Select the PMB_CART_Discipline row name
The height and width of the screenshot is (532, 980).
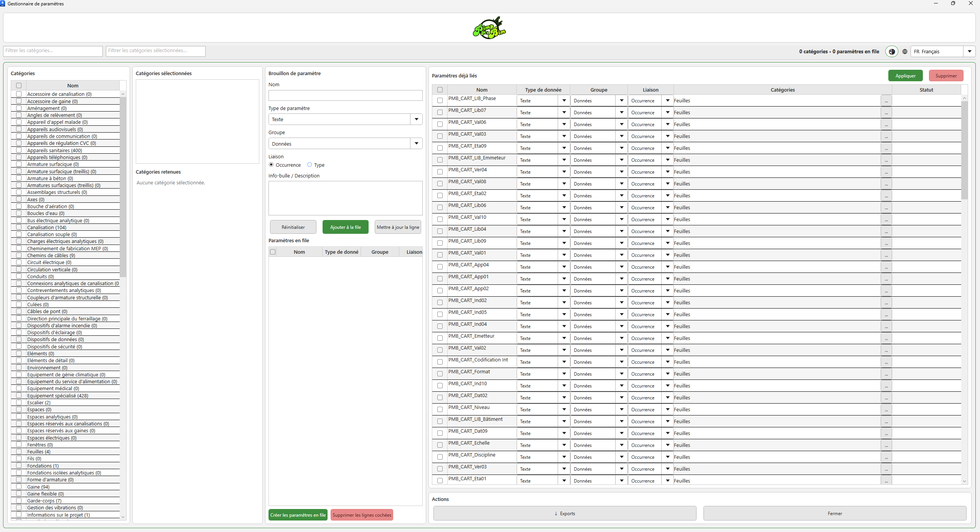tap(472, 455)
